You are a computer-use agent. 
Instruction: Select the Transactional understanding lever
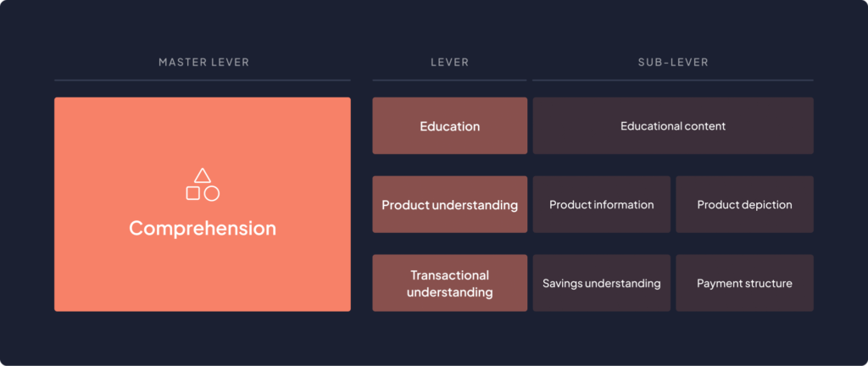(449, 284)
